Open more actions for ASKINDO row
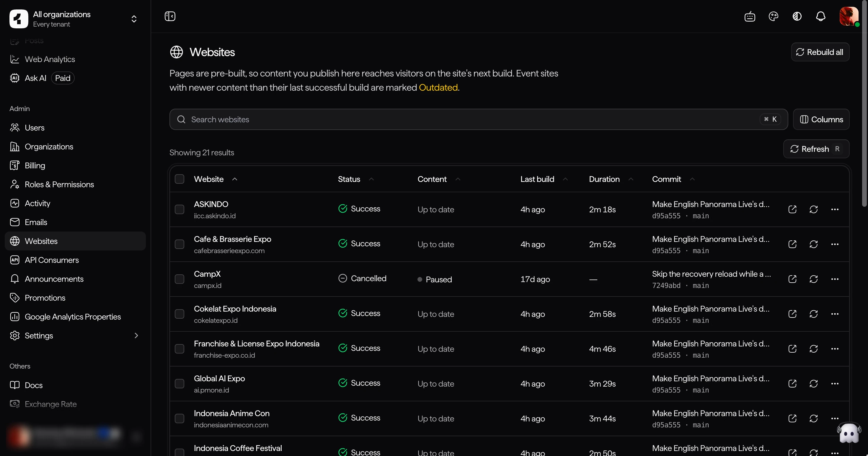This screenshot has width=868, height=456. [x=835, y=209]
